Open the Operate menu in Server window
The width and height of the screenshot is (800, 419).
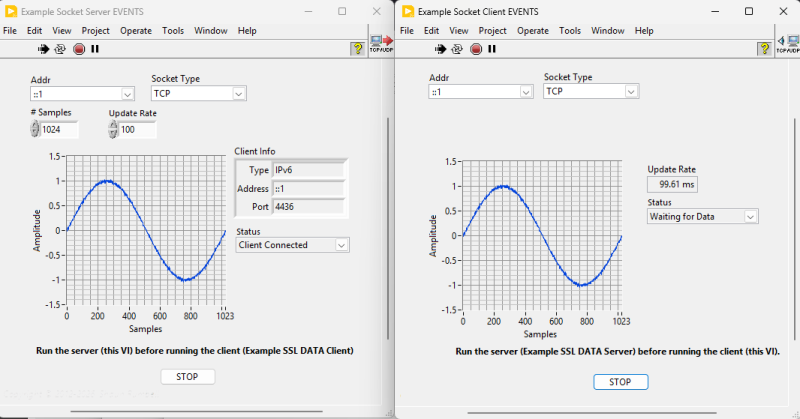click(135, 31)
